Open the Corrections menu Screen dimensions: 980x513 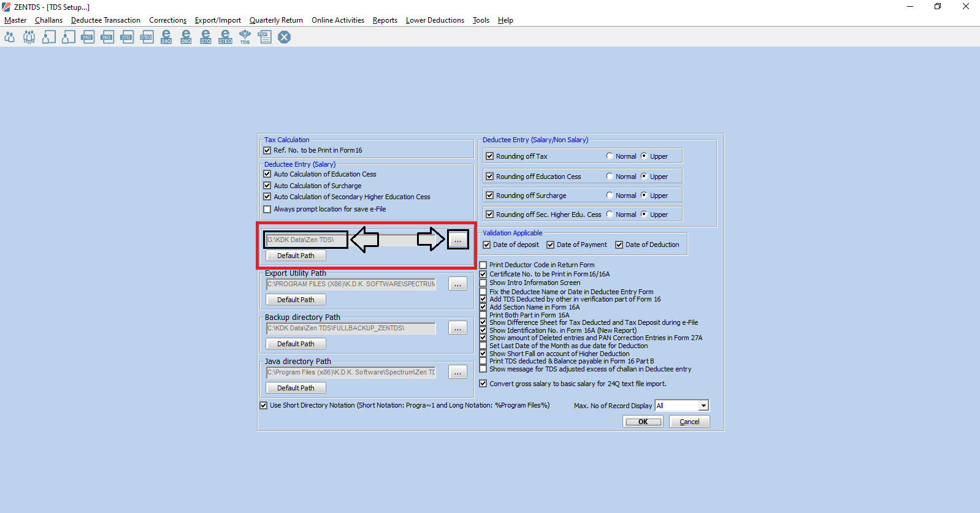coord(167,20)
